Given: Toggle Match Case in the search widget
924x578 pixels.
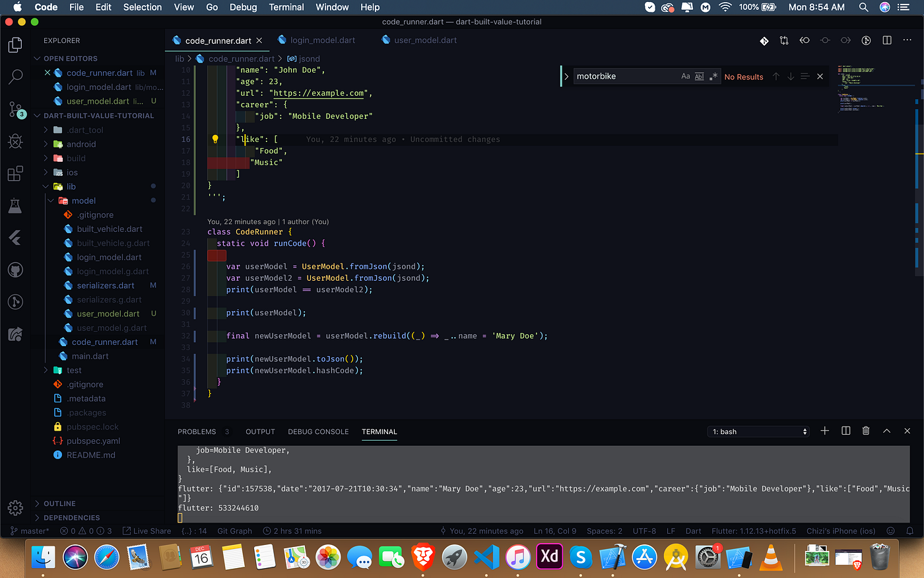Looking at the screenshot, I should click(686, 76).
